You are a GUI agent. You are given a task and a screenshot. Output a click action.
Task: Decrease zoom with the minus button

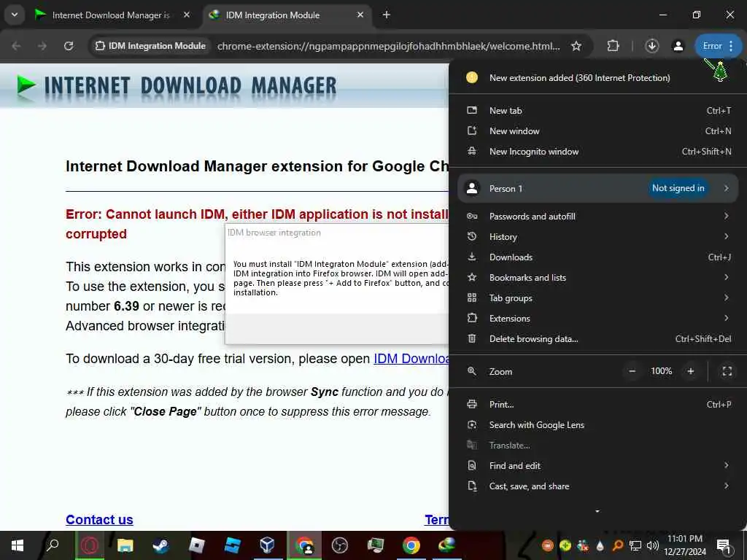pos(632,371)
